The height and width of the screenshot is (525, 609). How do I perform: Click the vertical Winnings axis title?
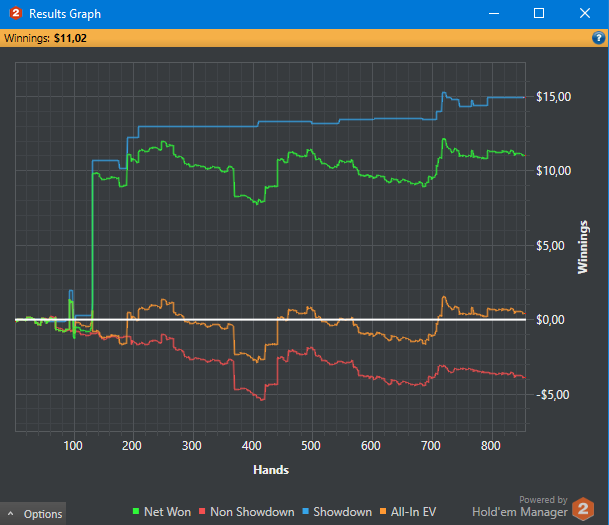click(583, 247)
